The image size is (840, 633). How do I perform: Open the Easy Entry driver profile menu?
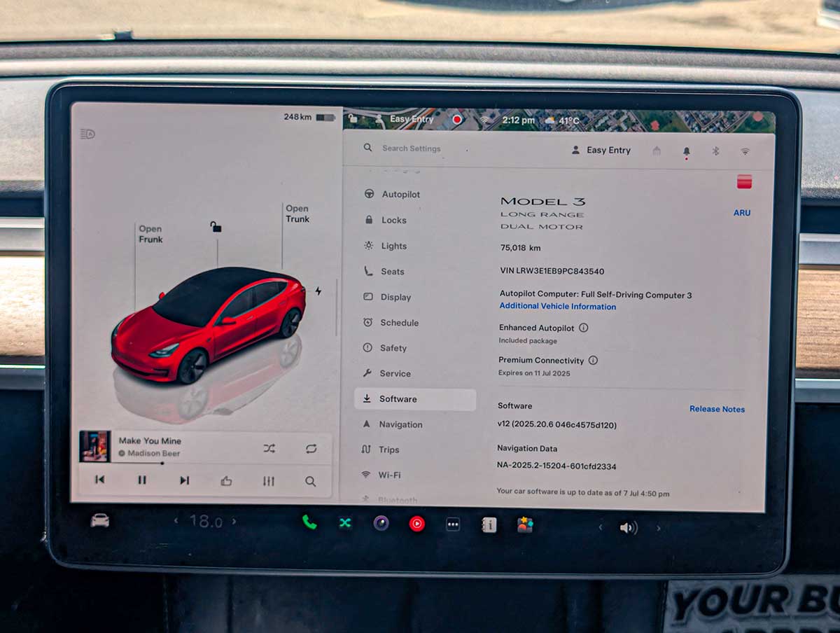(x=601, y=151)
